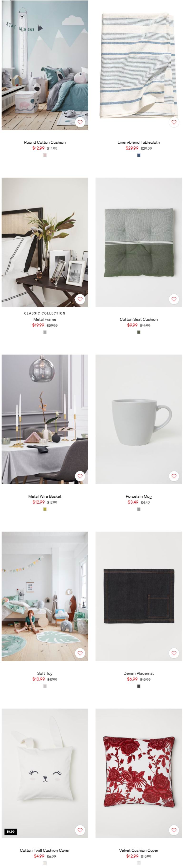Favorite the Porcelain Mug using heart icon
The width and height of the screenshot is (185, 868).
coord(174,476)
